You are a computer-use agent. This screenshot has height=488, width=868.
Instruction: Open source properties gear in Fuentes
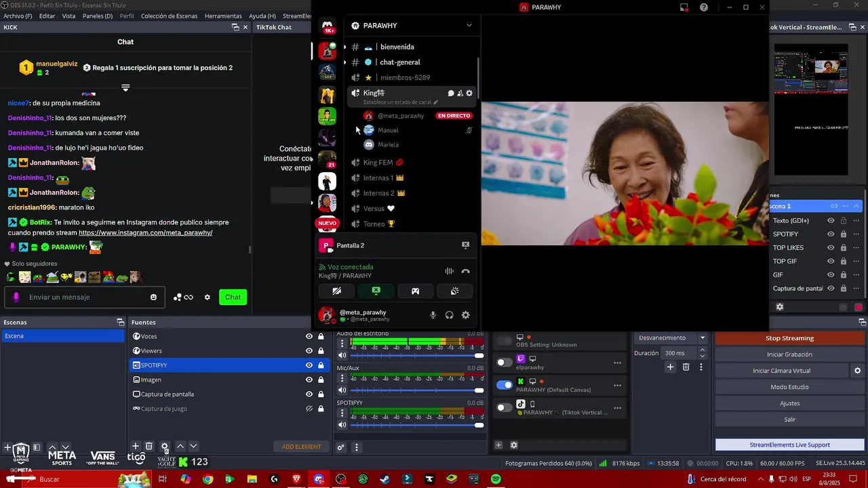164,447
